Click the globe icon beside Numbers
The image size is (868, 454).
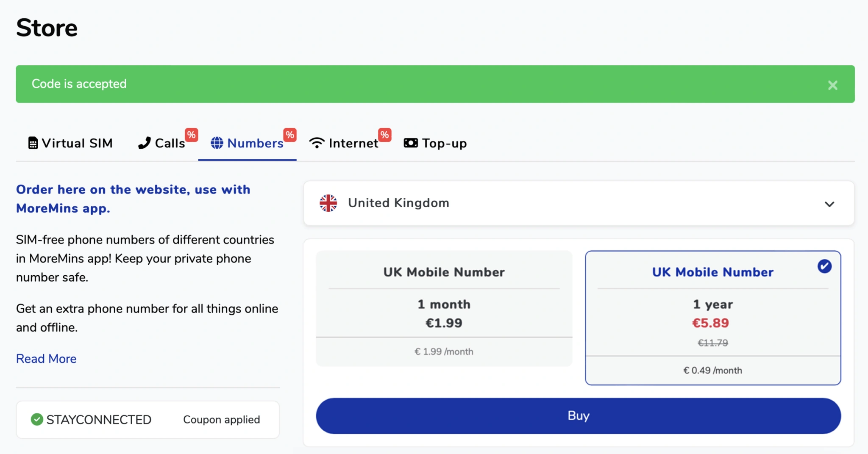pyautogui.click(x=217, y=143)
